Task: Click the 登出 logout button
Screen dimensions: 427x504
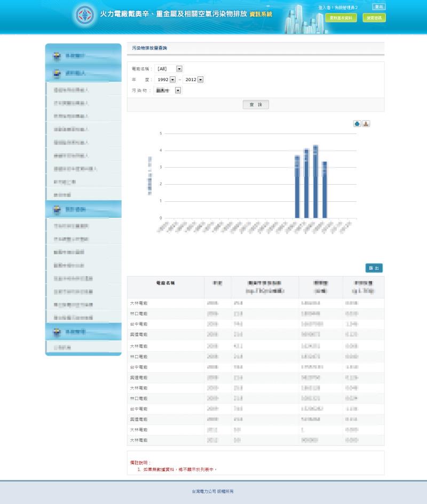Action: click(379, 7)
